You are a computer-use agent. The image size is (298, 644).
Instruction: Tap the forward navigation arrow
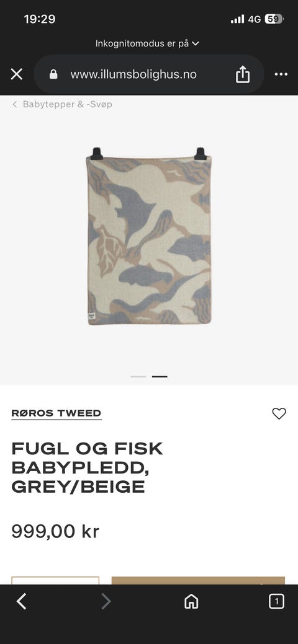(106, 602)
